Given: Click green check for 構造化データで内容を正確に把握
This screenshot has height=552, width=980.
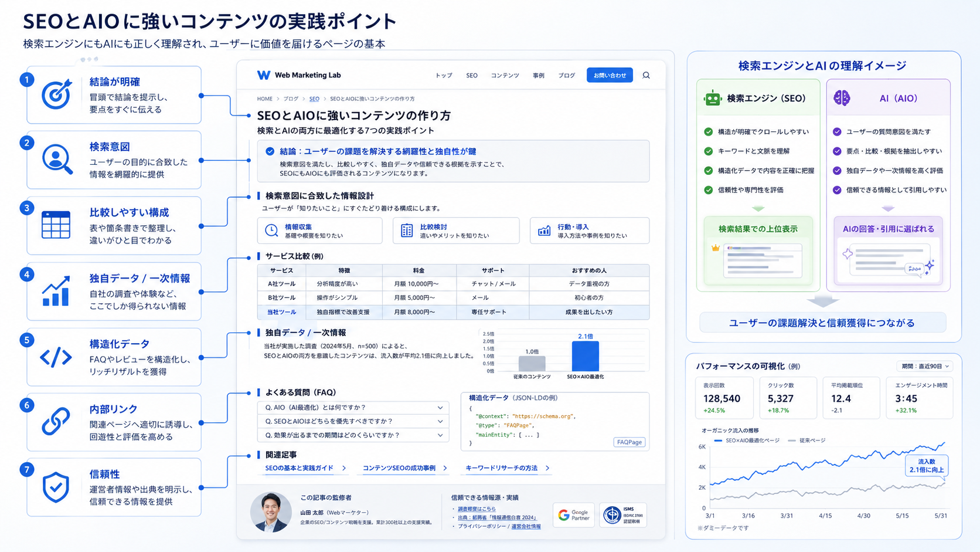Looking at the screenshot, I should (x=708, y=171).
